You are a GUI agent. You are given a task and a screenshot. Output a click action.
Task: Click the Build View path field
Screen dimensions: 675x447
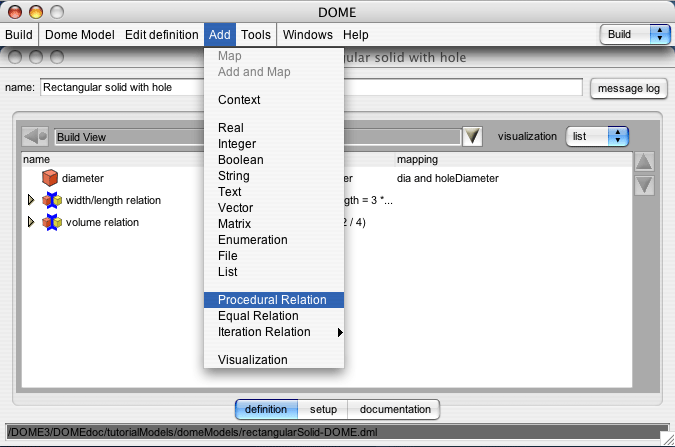[x=257, y=137]
